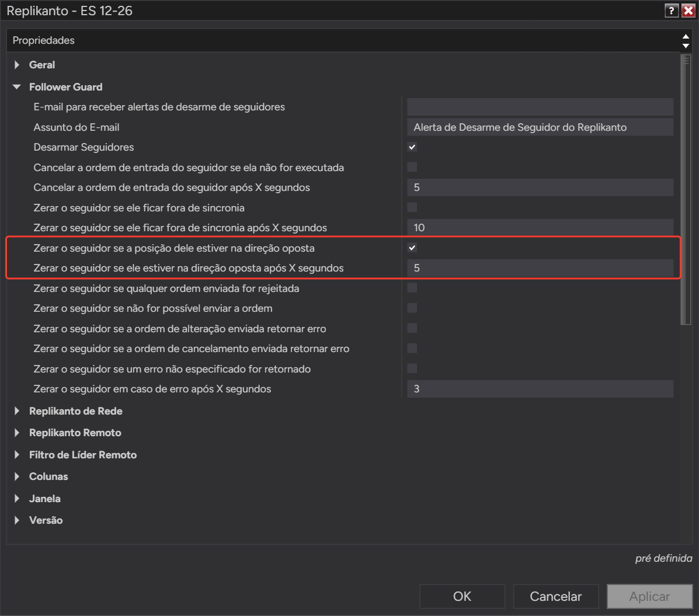Viewport: 699px width, 616px height.
Task: Collapse the Follower Guard section
Action: [x=17, y=87]
